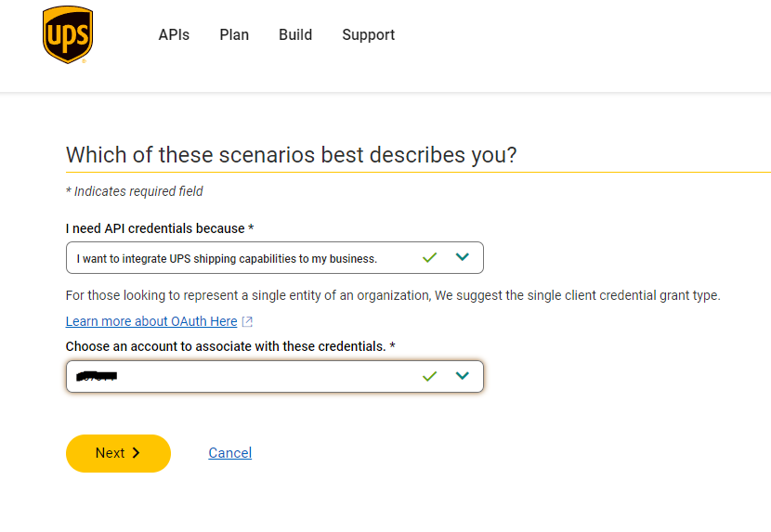Screen dimensions: 771x532
Task: Click green checkmark in the credentials reason field
Action: coord(429,257)
